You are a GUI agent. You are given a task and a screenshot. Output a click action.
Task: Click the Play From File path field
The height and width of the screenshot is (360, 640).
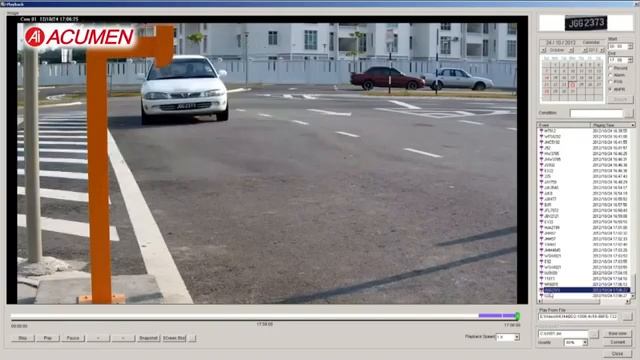pyautogui.click(x=578, y=316)
